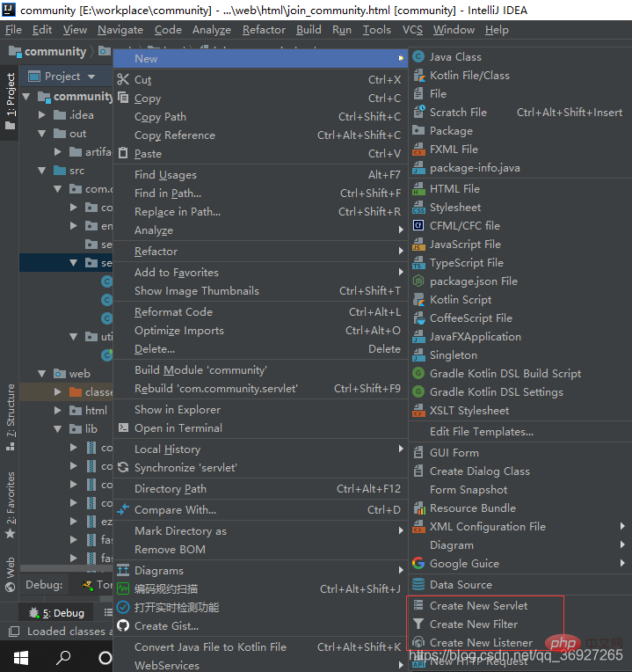Select Reformat Code entry
Viewport: 632px width, 672px height.
[x=260, y=312]
